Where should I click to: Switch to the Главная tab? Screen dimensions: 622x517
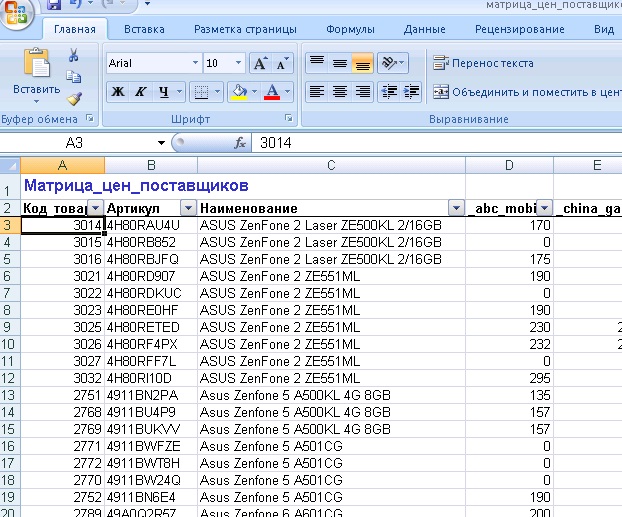pyautogui.click(x=75, y=29)
